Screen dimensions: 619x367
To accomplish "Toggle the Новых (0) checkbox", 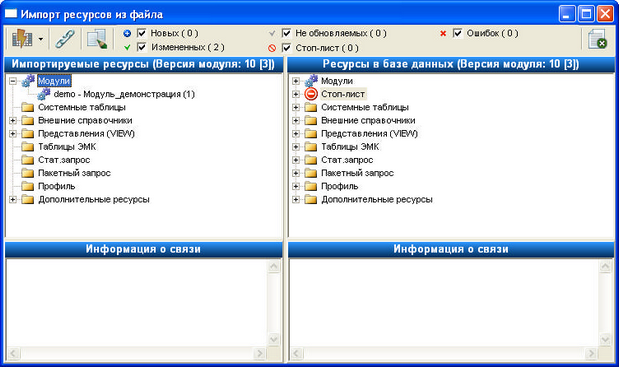I will pyautogui.click(x=142, y=33).
